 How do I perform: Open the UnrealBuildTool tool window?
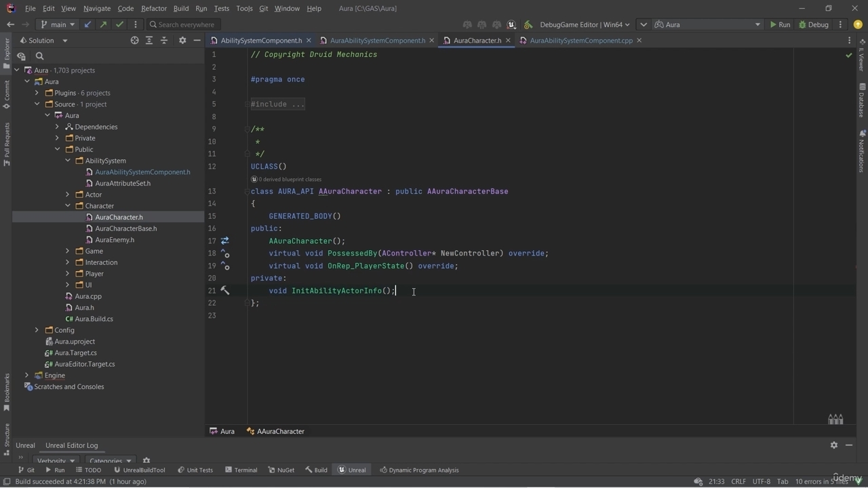[139, 470]
